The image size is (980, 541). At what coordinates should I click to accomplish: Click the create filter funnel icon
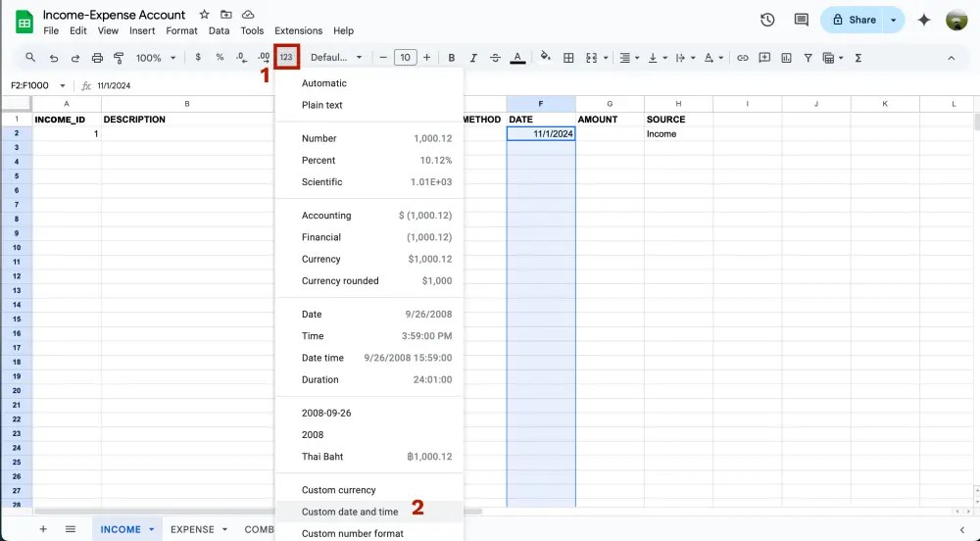(x=808, y=58)
